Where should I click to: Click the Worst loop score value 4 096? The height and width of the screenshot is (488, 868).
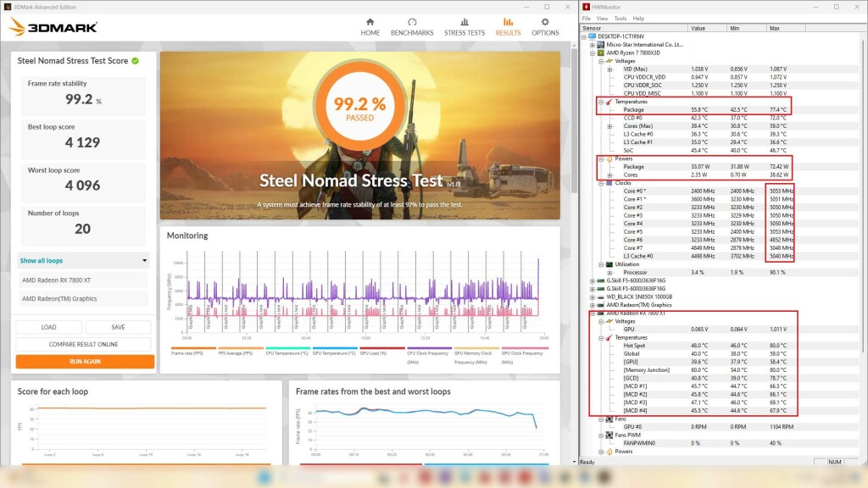(82, 186)
